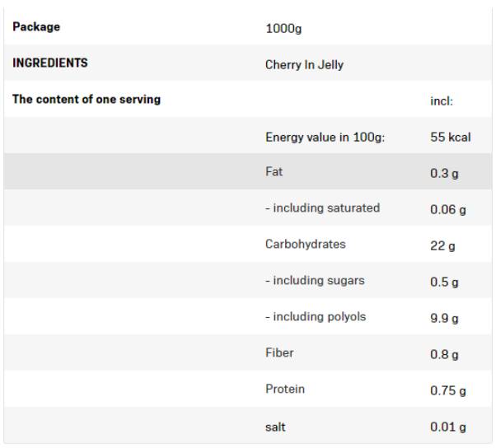496x448 pixels.
Task: Click the Carbohydrates label
Action: point(305,245)
